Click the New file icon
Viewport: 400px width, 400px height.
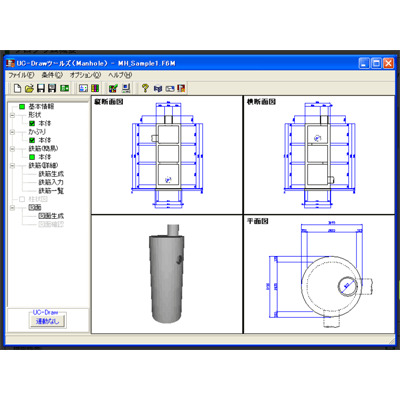coord(17,88)
